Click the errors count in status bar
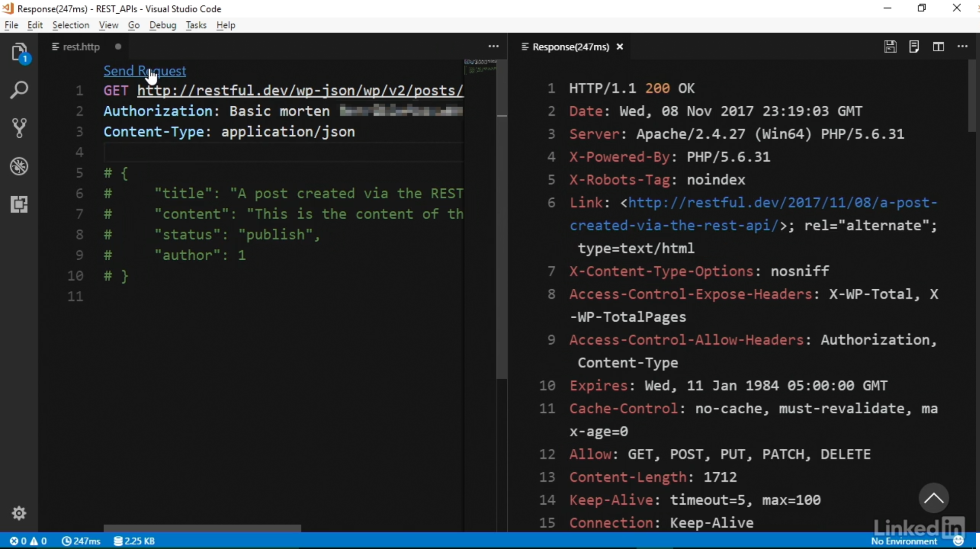The width and height of the screenshot is (980, 549). tap(18, 541)
